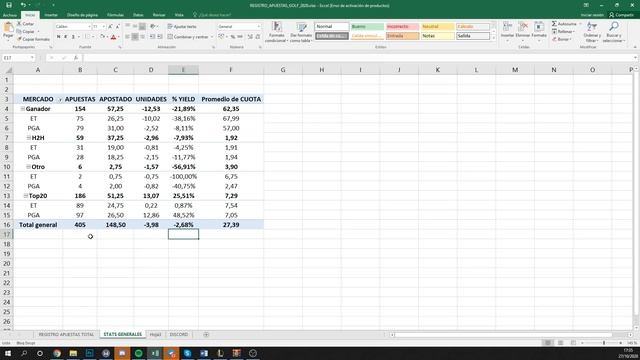
Task: Click the Compartir button
Action: (x=622, y=15)
